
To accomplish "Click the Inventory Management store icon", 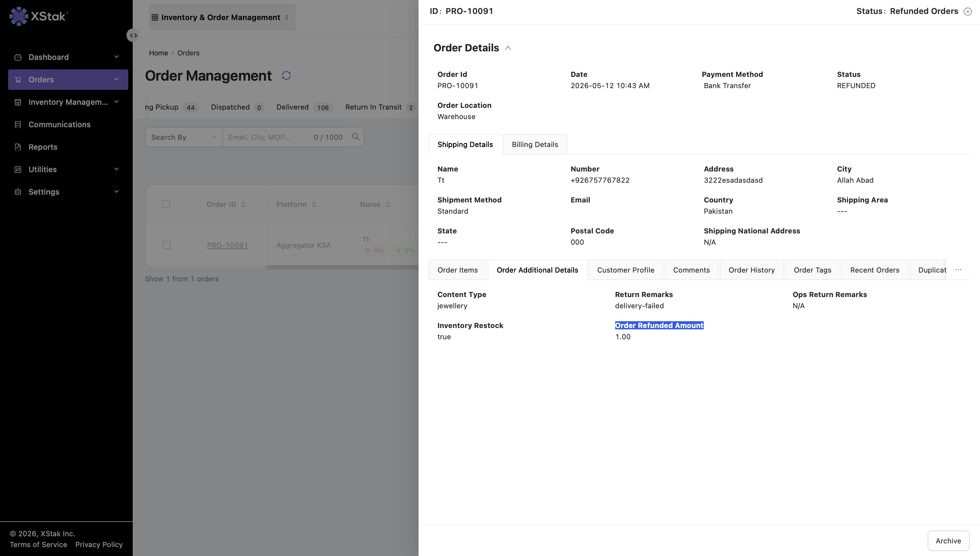I will pos(18,102).
